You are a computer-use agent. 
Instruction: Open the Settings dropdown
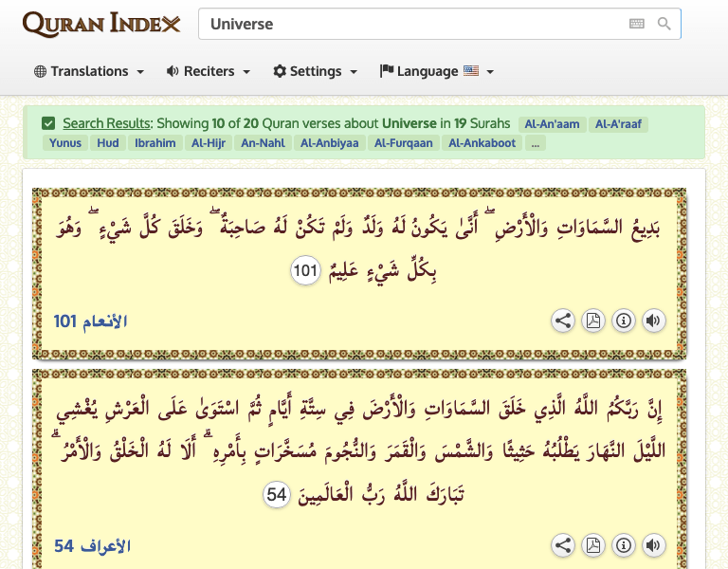315,71
